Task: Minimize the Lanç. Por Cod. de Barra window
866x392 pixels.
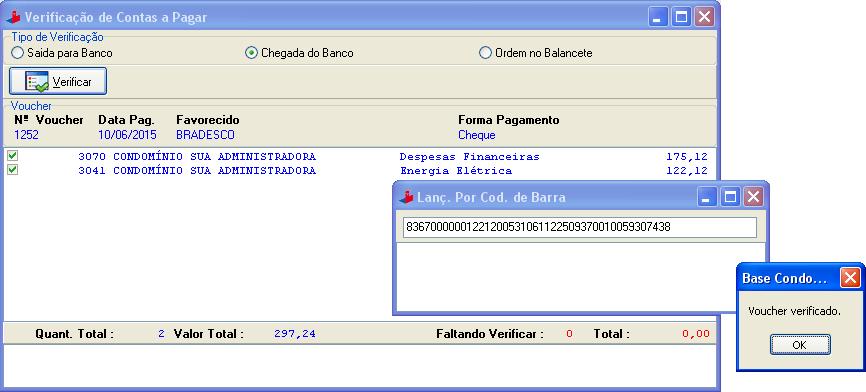Action: pos(707,197)
